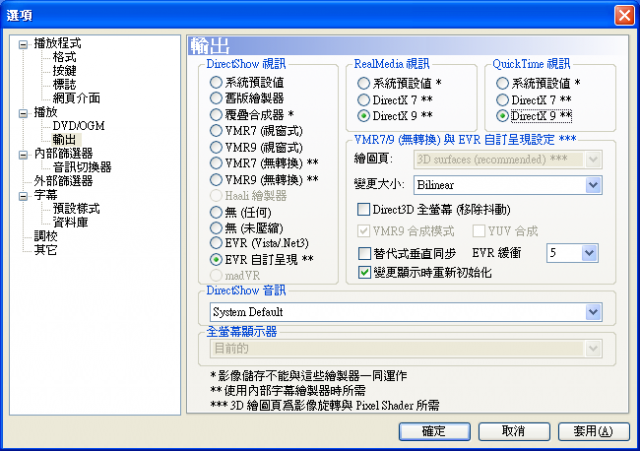The width and height of the screenshot is (640, 451).
Task: Choose VMR9 (視窗式) renderer
Action: click(216, 147)
